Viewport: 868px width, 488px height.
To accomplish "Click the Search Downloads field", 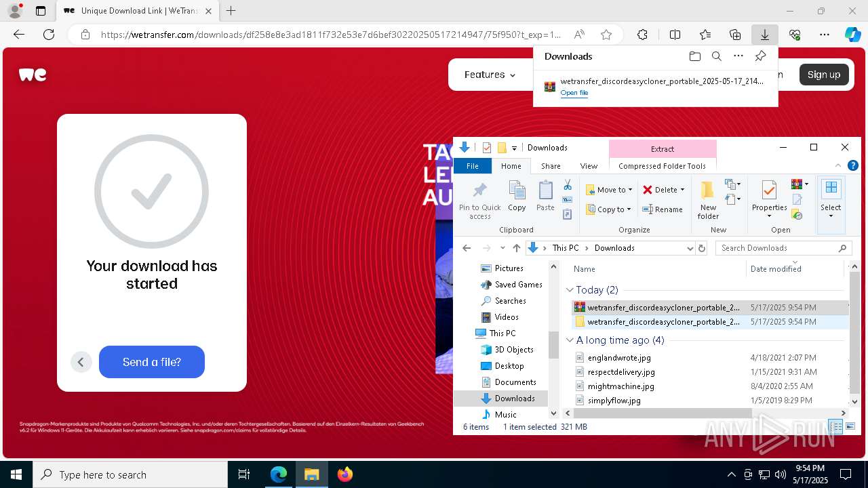I will click(x=784, y=248).
